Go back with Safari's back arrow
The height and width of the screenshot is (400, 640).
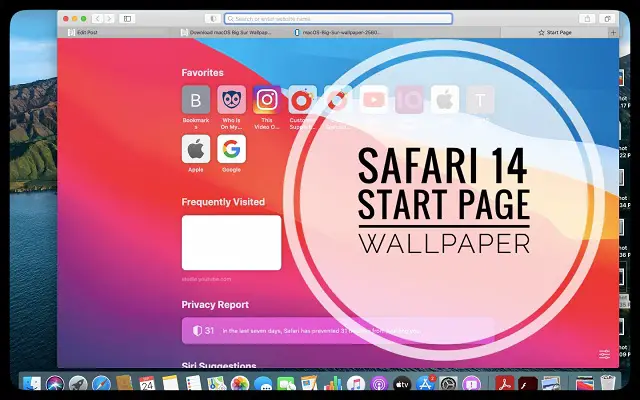point(97,19)
